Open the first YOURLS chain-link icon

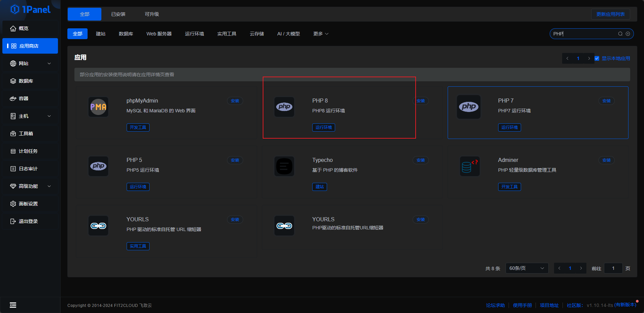tap(98, 226)
